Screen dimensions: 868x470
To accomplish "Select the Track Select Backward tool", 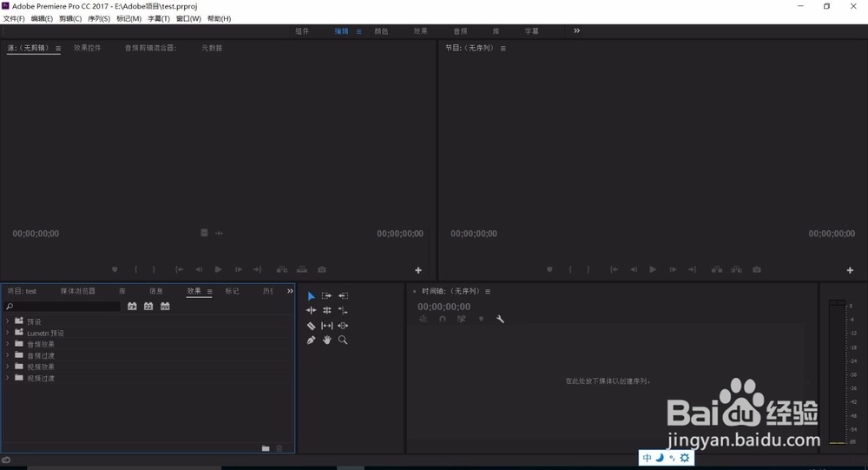I will 343,296.
